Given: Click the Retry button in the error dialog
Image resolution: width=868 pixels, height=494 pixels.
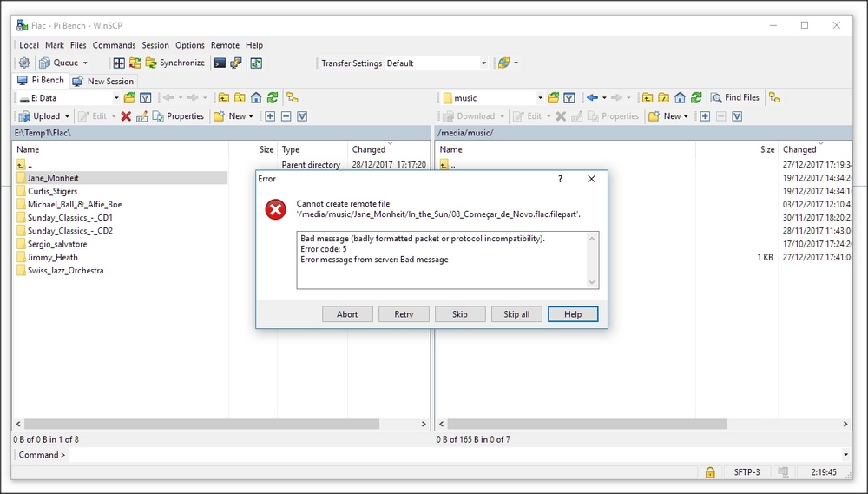Looking at the screenshot, I should click(404, 314).
